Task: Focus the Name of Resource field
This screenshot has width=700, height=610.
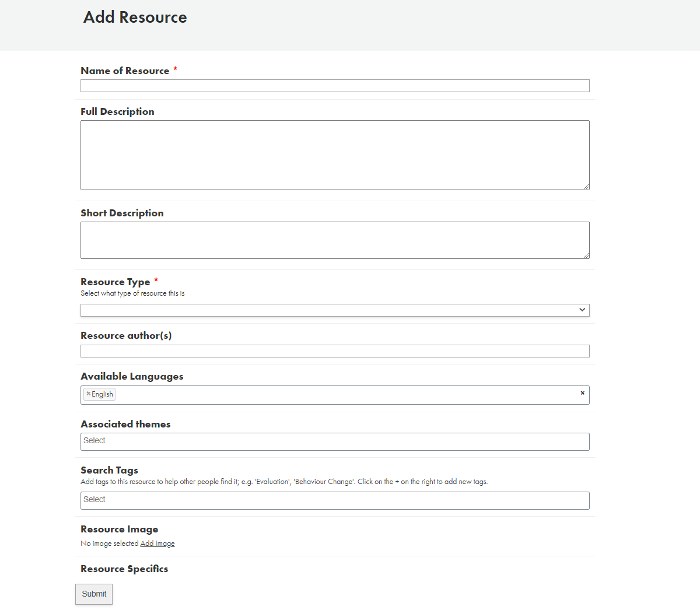Action: (335, 86)
